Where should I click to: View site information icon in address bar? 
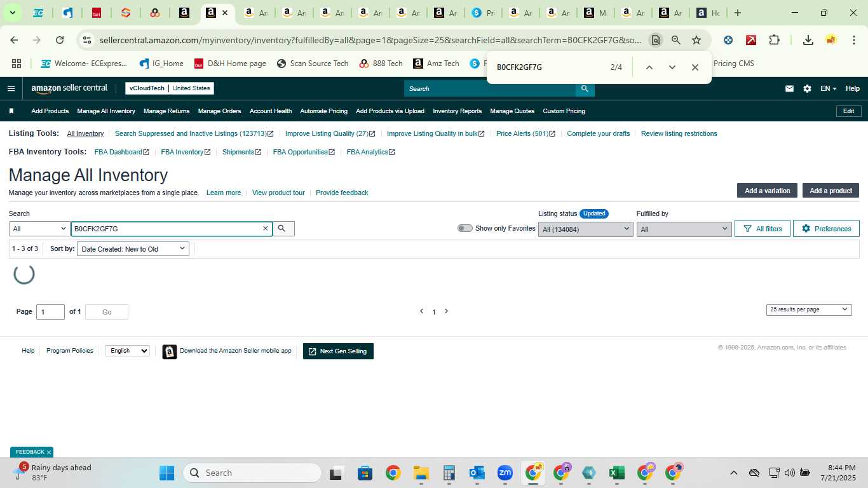tap(87, 40)
